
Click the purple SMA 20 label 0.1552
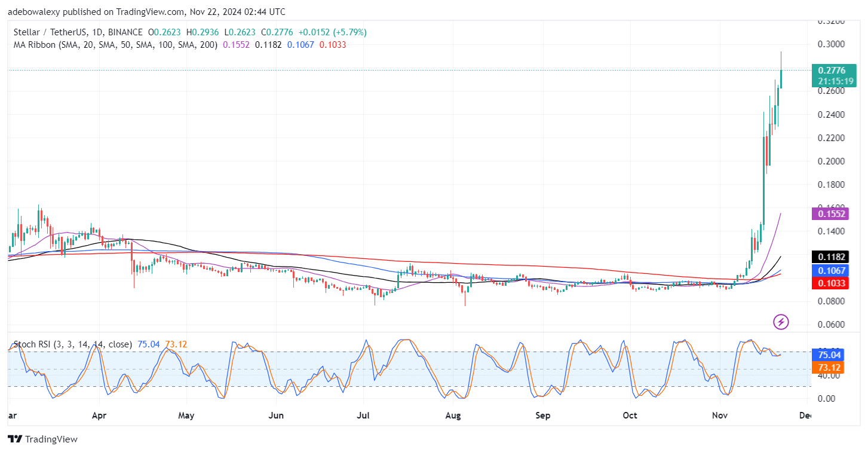[x=830, y=213]
